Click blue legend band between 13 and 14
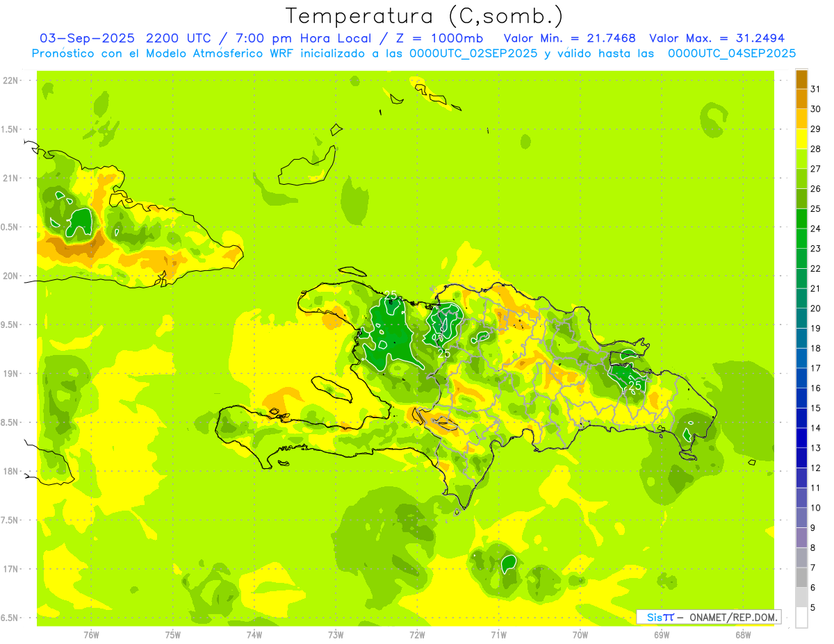 tap(801, 438)
